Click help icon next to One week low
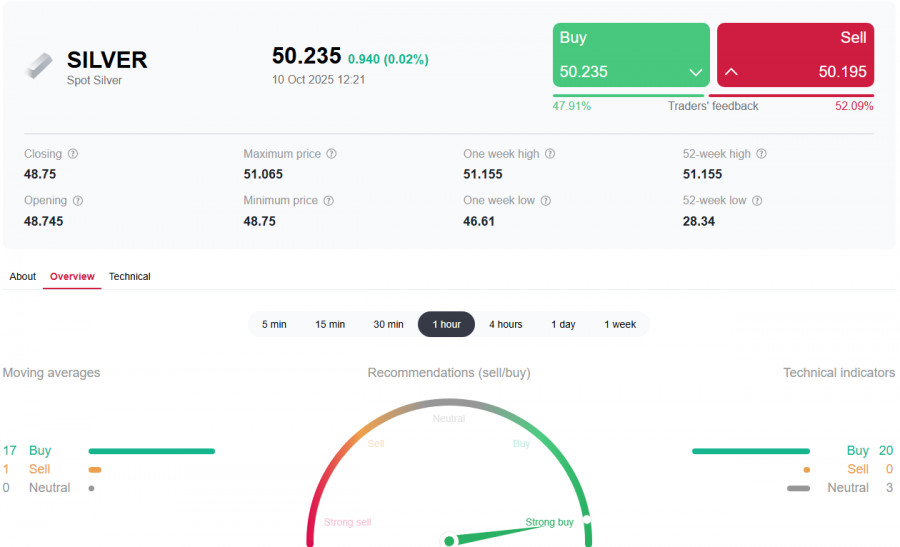The width and height of the screenshot is (900, 547). [x=546, y=201]
